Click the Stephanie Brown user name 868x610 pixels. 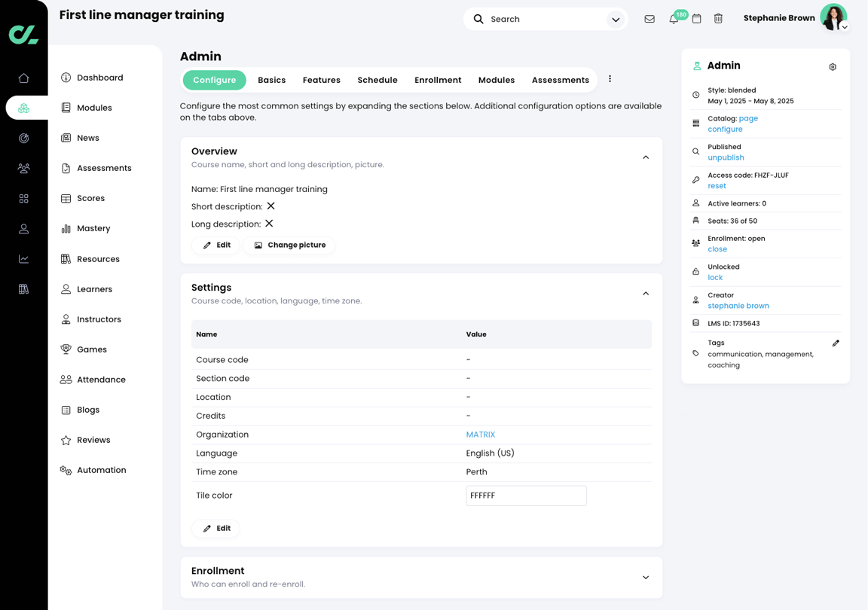click(x=779, y=18)
